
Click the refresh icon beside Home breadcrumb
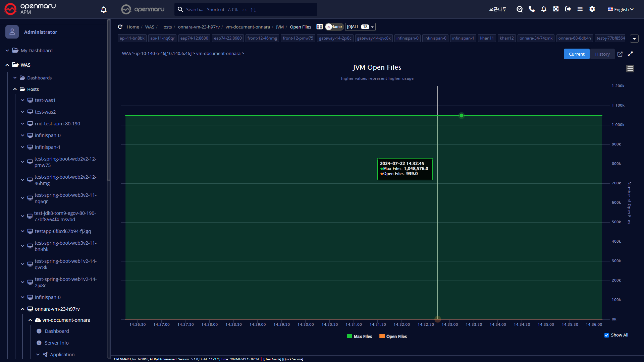[120, 27]
